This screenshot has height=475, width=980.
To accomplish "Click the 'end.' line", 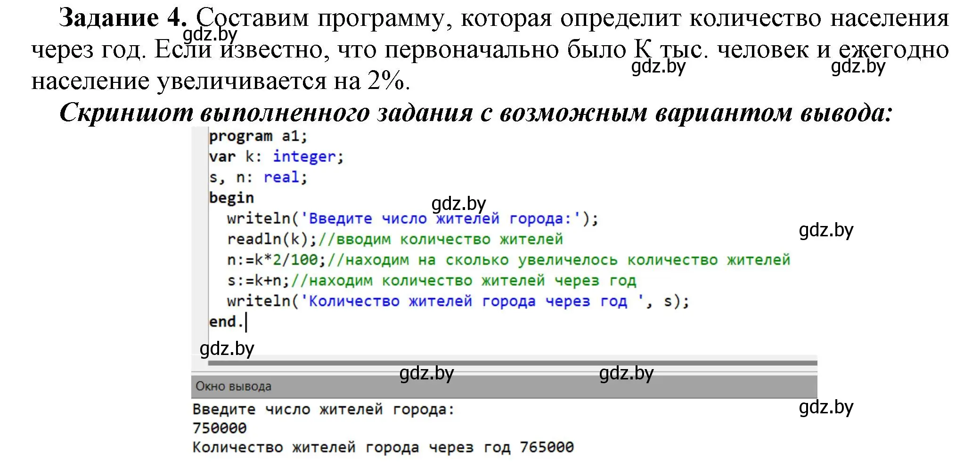I will 226,322.
